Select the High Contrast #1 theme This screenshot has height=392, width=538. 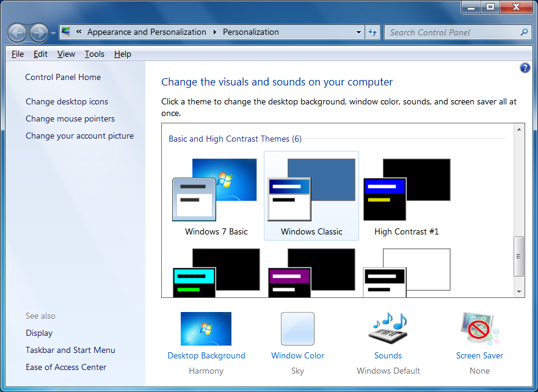point(407,196)
